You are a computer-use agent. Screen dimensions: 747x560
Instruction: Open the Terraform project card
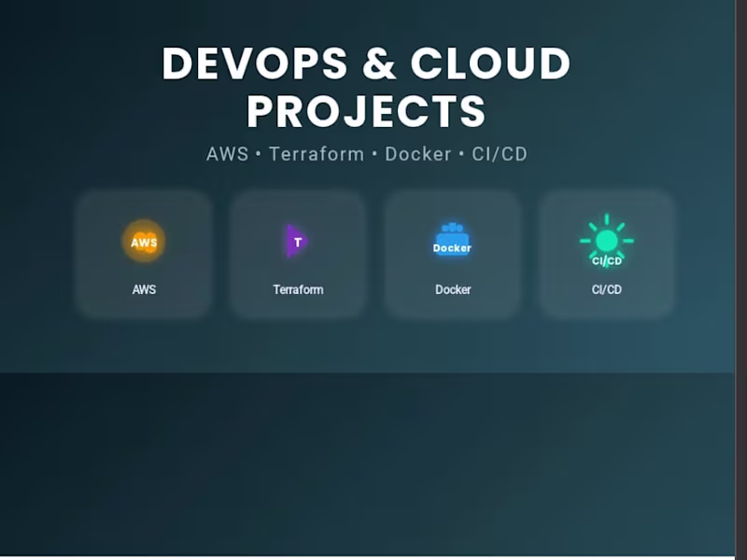[298, 254]
